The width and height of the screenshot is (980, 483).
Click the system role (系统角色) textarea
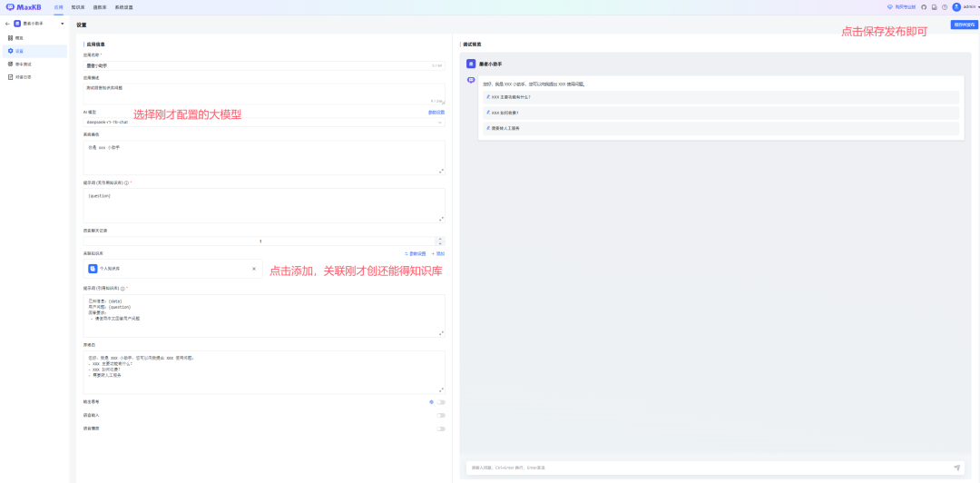pos(264,158)
